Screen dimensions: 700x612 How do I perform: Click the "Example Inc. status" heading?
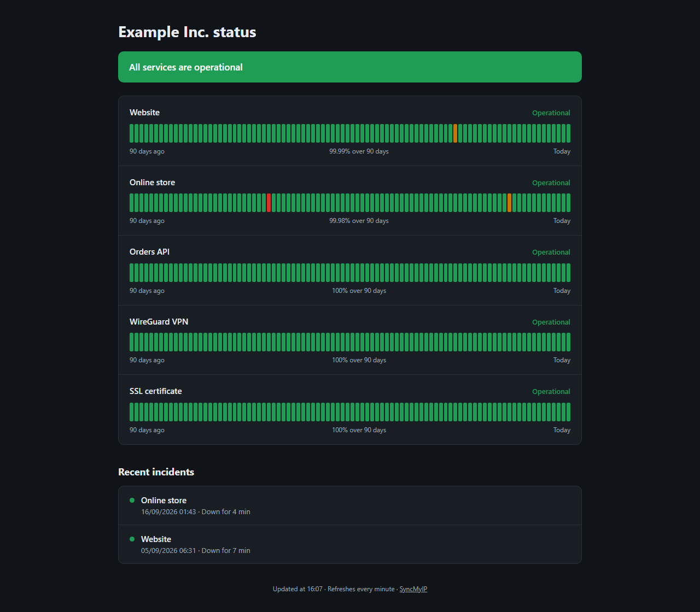(187, 32)
